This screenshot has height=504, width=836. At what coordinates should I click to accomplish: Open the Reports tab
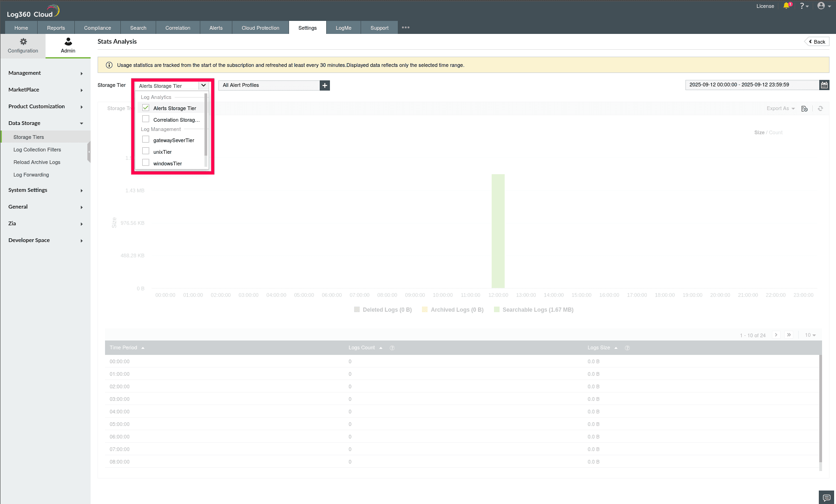pos(56,28)
